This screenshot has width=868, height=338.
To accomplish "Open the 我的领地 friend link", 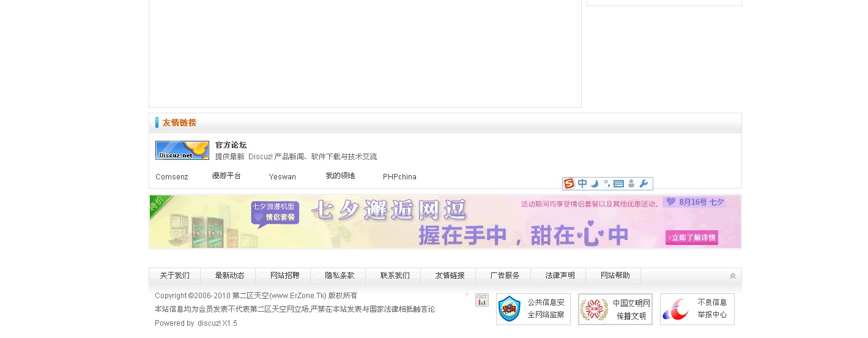I will [x=340, y=176].
